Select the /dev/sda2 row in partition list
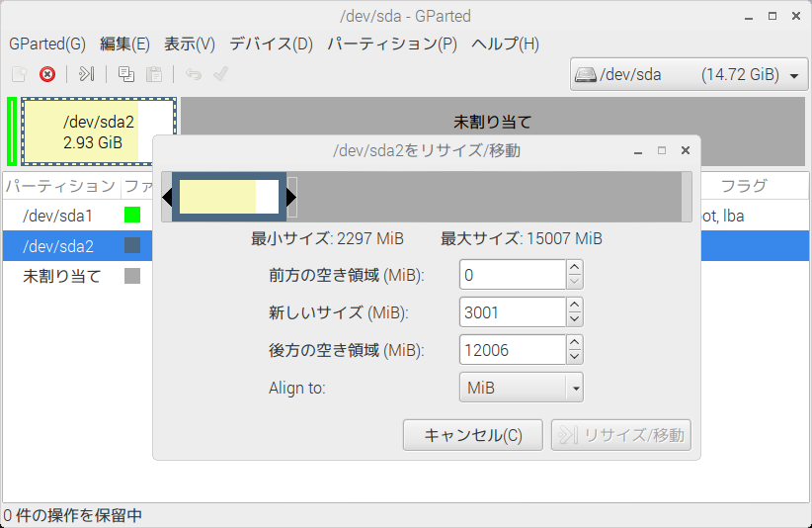This screenshot has height=528, width=812. click(x=78, y=245)
